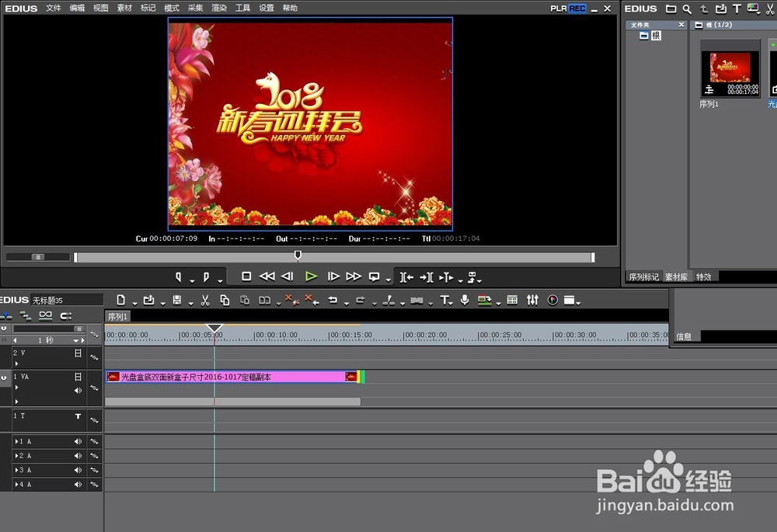
Task: Stop playback with the square Stop button
Action: coord(246,276)
